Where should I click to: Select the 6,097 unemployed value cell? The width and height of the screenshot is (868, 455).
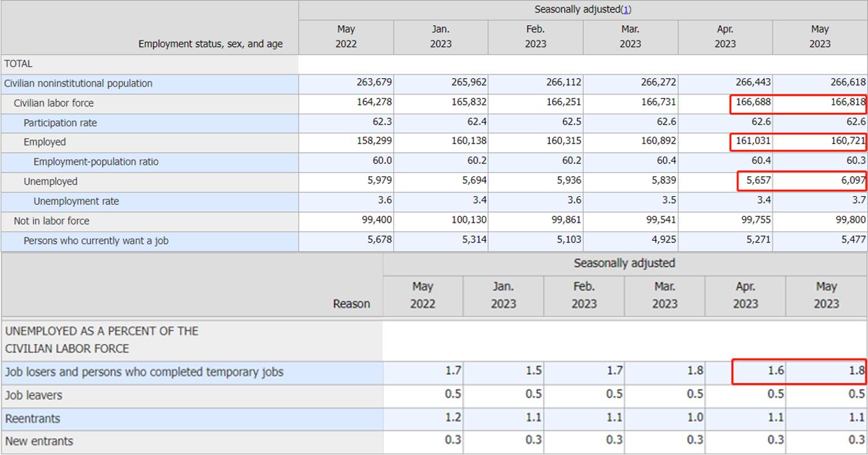853,181
